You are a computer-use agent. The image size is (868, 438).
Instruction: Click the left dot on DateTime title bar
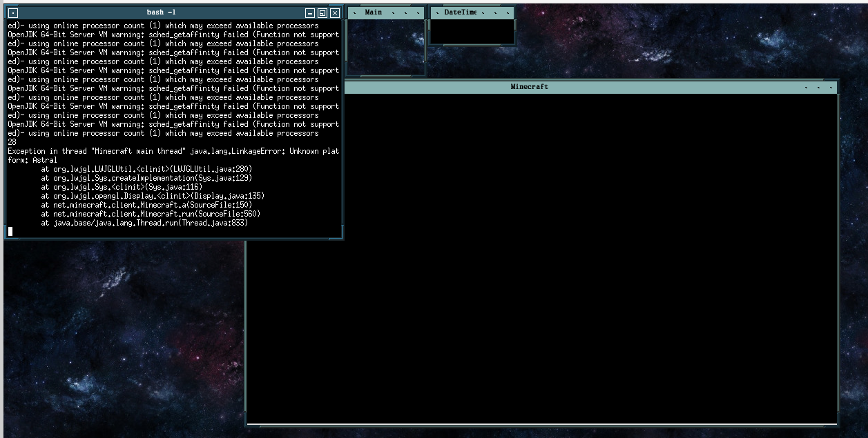[437, 13]
